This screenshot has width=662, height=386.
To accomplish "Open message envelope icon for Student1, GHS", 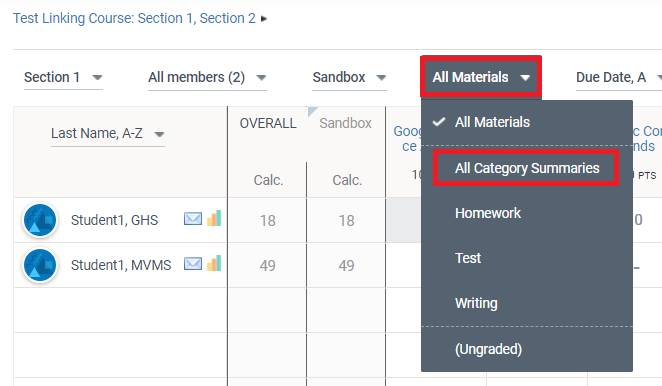I will pos(193,219).
